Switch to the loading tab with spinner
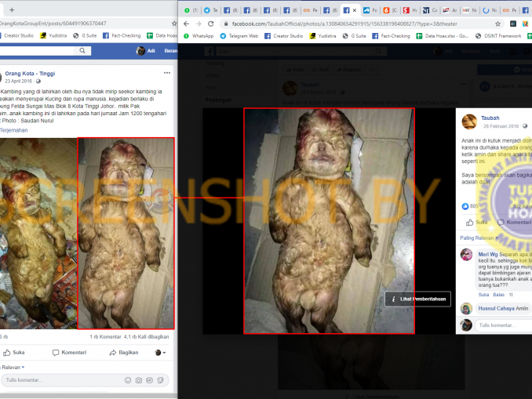The width and height of the screenshot is (532, 399). [x=490, y=10]
